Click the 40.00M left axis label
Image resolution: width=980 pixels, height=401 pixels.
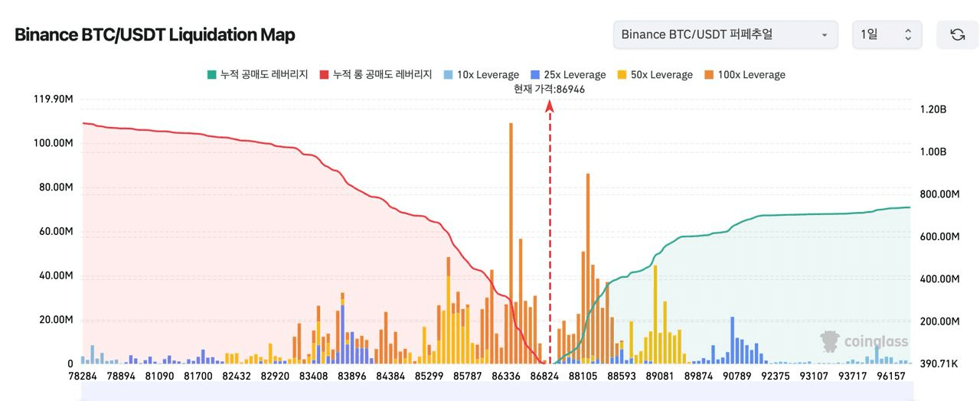pyautogui.click(x=54, y=276)
